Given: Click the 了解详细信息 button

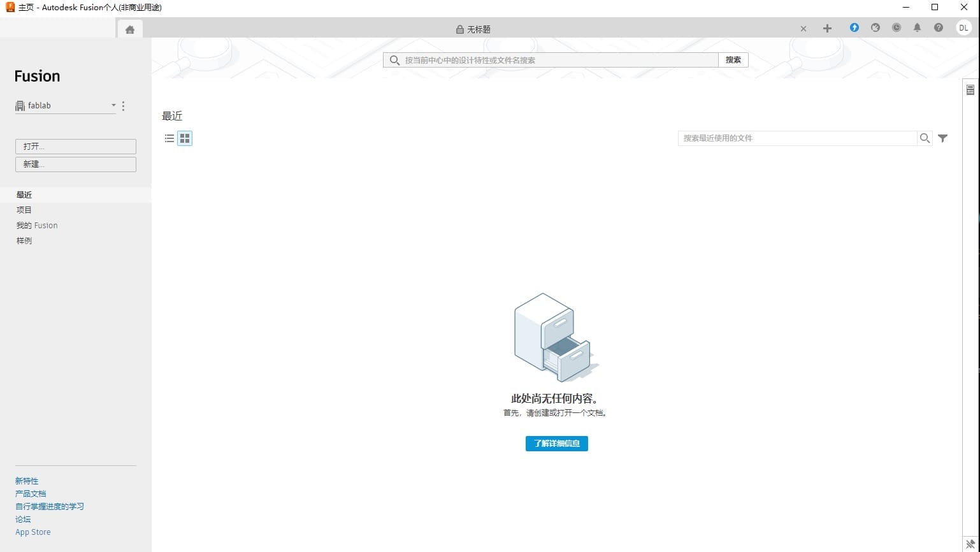Looking at the screenshot, I should 557,444.
